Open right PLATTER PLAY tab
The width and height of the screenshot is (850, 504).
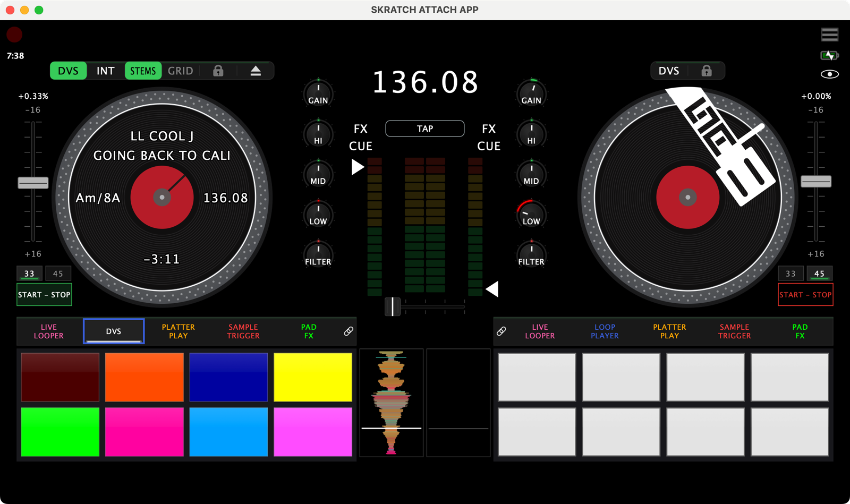tap(669, 331)
